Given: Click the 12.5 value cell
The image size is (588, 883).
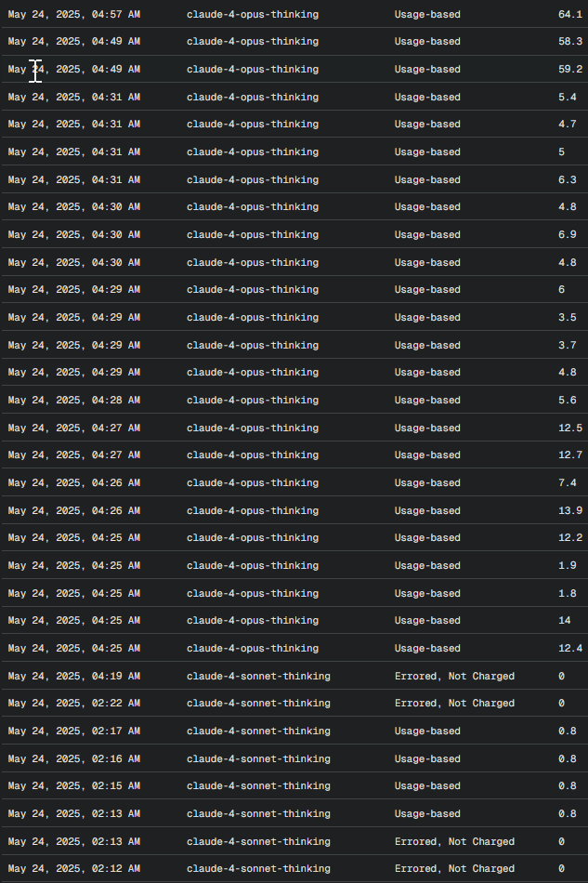Looking at the screenshot, I should click(570, 428).
